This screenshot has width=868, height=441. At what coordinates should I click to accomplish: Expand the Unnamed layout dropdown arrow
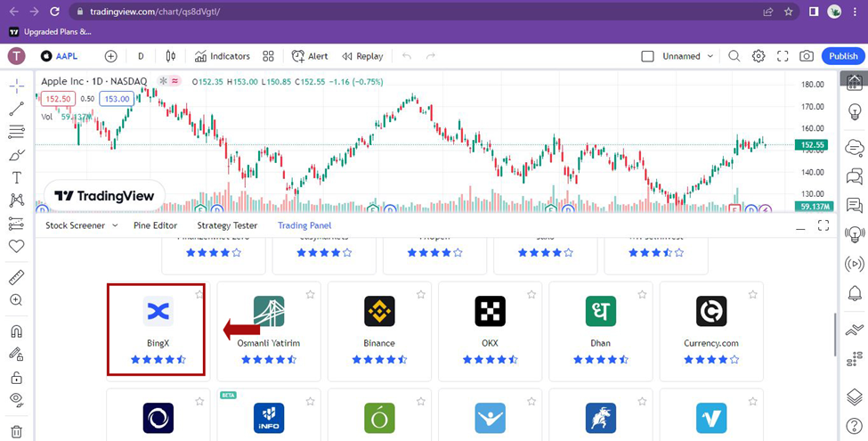point(710,56)
